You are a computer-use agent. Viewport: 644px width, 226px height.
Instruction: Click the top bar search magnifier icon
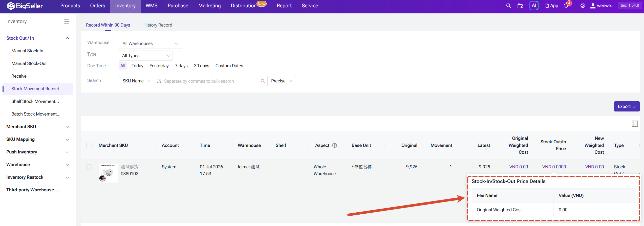tap(508, 6)
